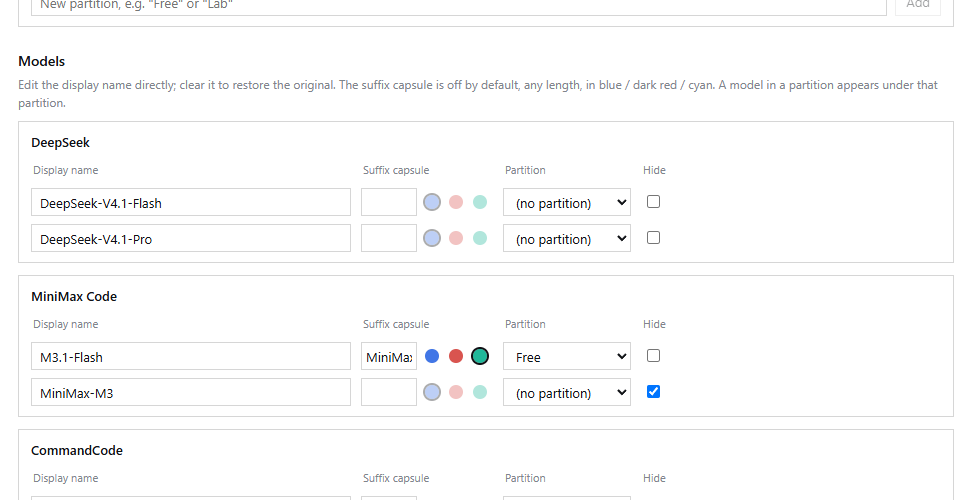Viewport: 971px width, 500px height.
Task: Open partition dropdown for DeepSeek-V4.1-Pro
Action: coord(567,239)
